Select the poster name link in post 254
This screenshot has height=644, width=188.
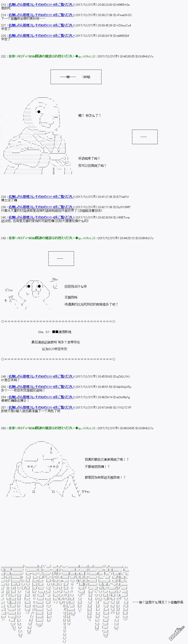pyautogui.click(x=41, y=397)
